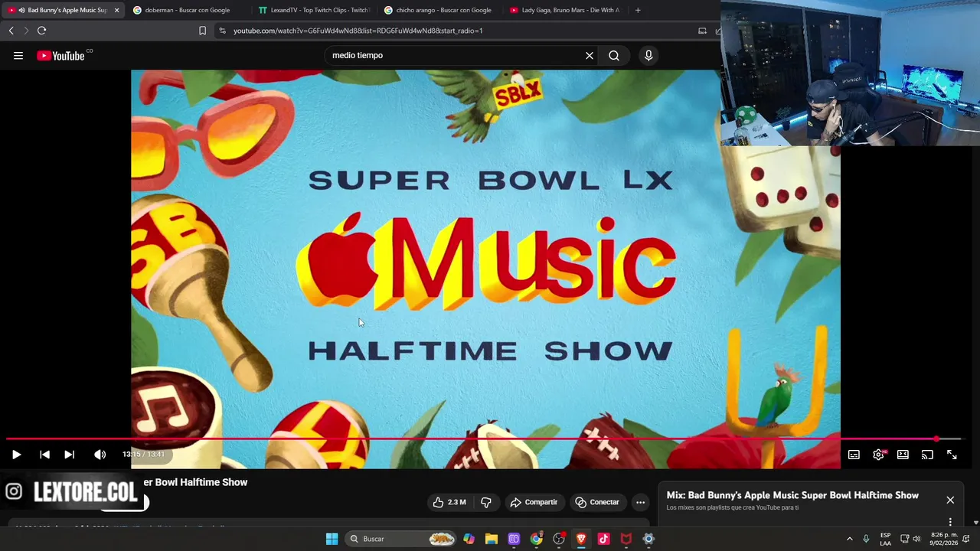Open McAfee from the taskbar
This screenshot has height=551, width=980.
point(626,539)
